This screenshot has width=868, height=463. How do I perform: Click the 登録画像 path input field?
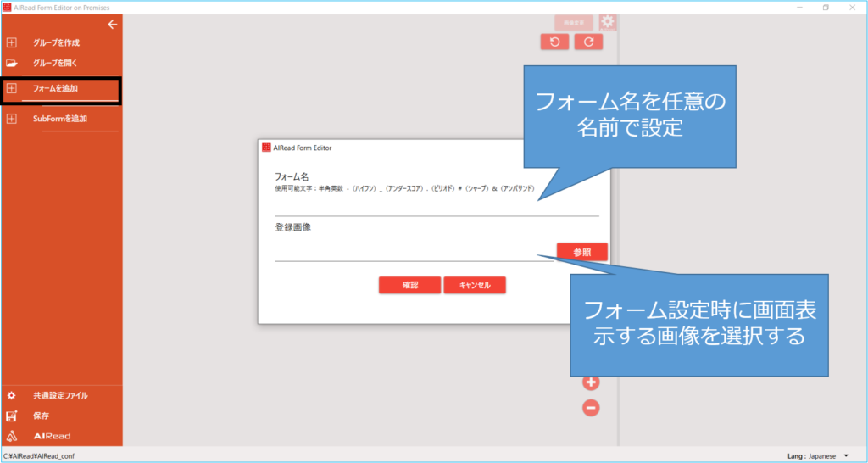[x=414, y=252]
